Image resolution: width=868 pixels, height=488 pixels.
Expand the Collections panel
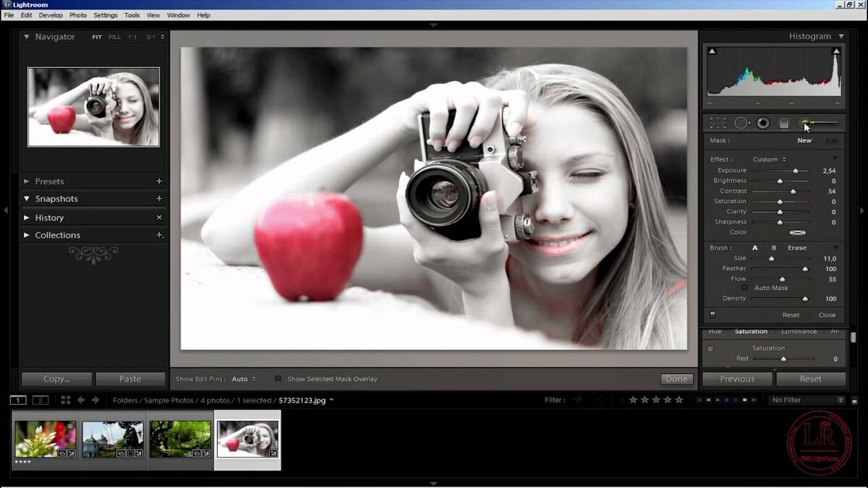pyautogui.click(x=27, y=235)
